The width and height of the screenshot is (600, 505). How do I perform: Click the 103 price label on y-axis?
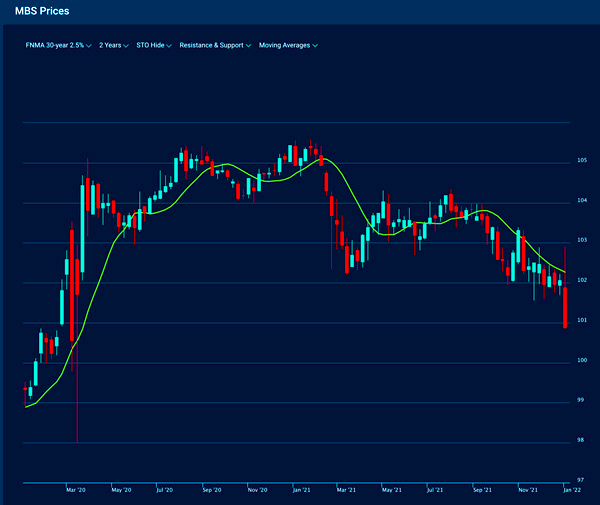click(581, 241)
